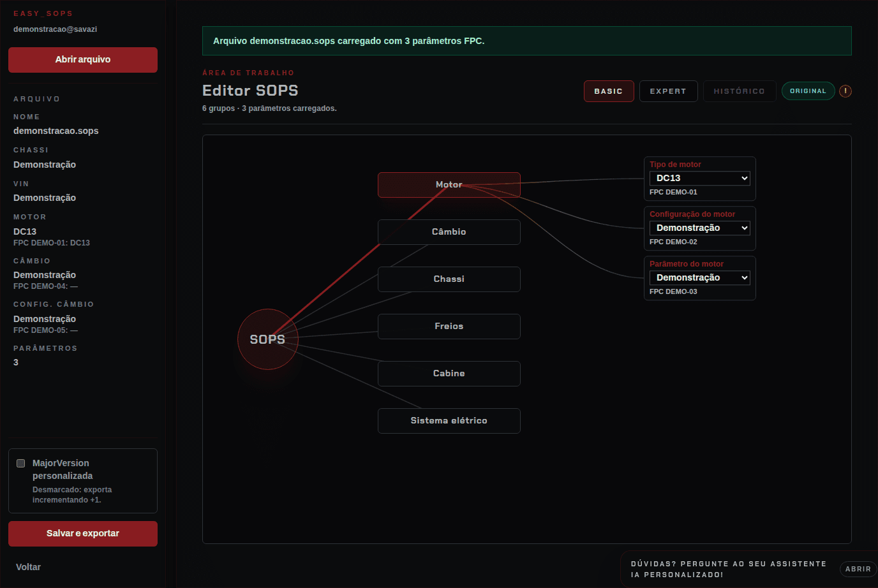This screenshot has width=878, height=588.
Task: Click the warning exclamation icon beside ORIGINAL
Action: (845, 91)
